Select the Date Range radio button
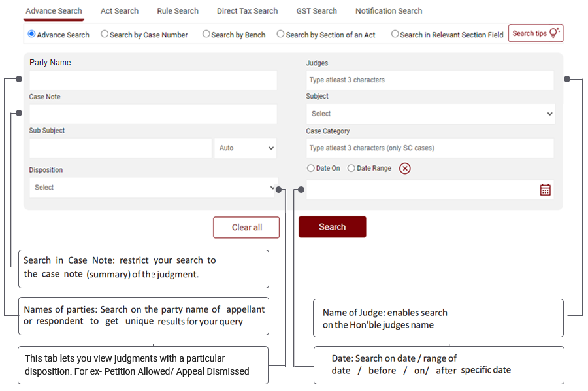This screenshot has width=588, height=391. click(x=351, y=168)
